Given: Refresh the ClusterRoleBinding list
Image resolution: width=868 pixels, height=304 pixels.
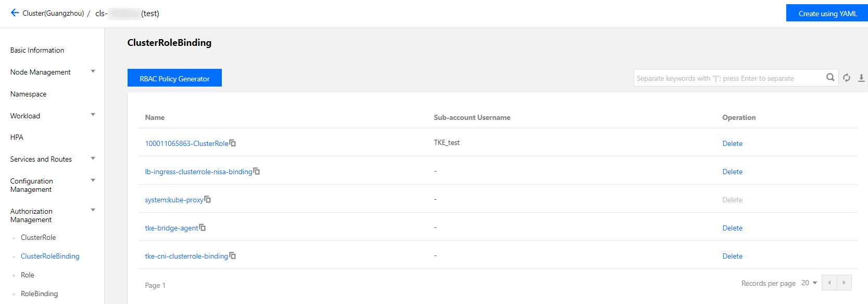Looking at the screenshot, I should (x=847, y=78).
